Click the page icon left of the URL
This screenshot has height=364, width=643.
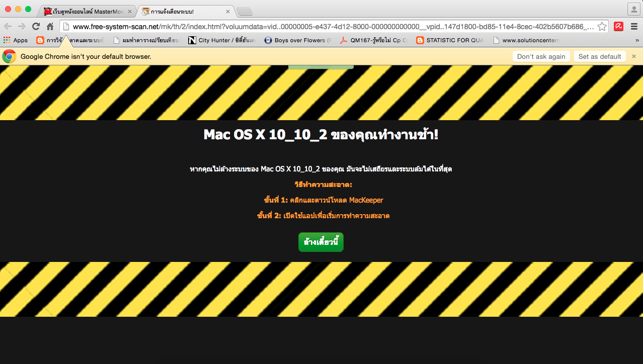66,27
